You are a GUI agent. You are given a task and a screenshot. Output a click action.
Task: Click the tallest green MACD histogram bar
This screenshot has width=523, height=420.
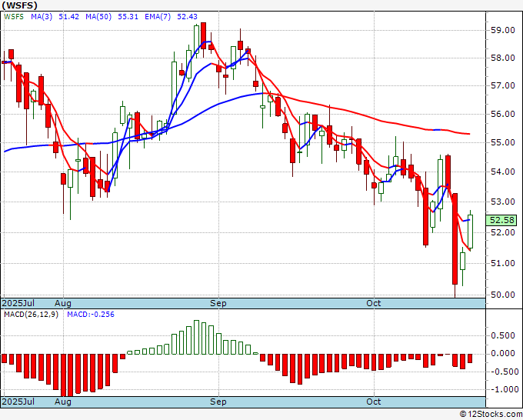pyautogui.click(x=196, y=337)
